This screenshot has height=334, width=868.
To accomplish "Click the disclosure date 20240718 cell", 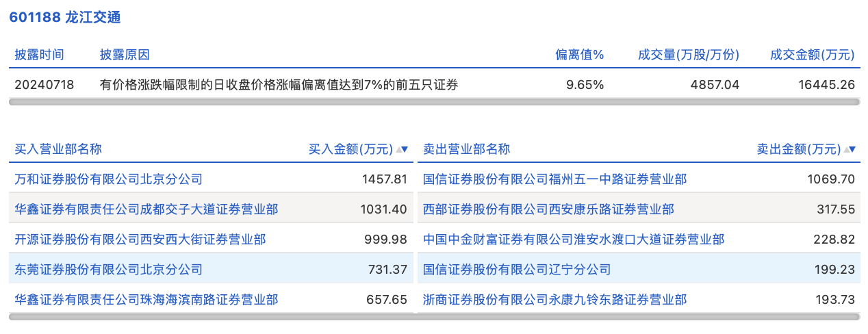I will [x=44, y=85].
